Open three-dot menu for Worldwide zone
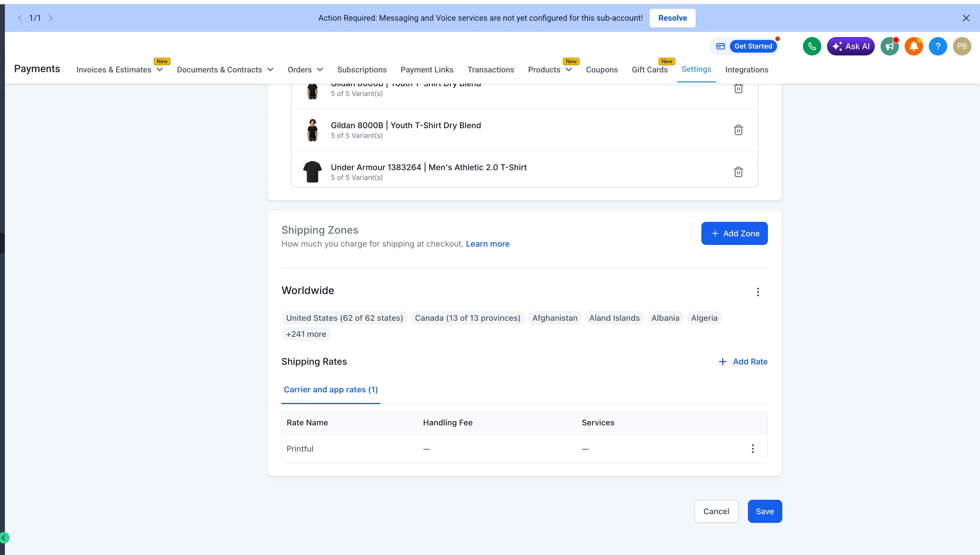The image size is (980, 555). pos(757,292)
